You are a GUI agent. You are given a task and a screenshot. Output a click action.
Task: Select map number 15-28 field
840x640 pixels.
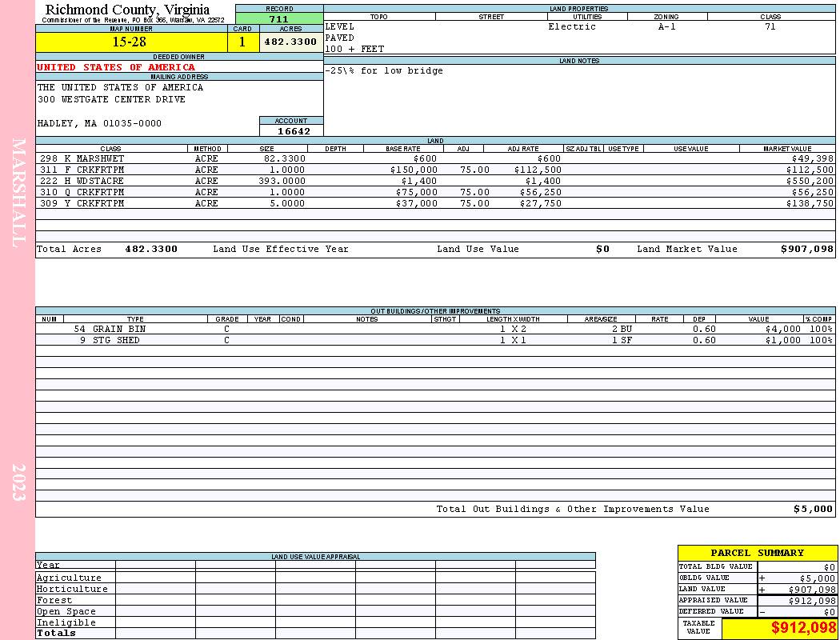pos(131,42)
